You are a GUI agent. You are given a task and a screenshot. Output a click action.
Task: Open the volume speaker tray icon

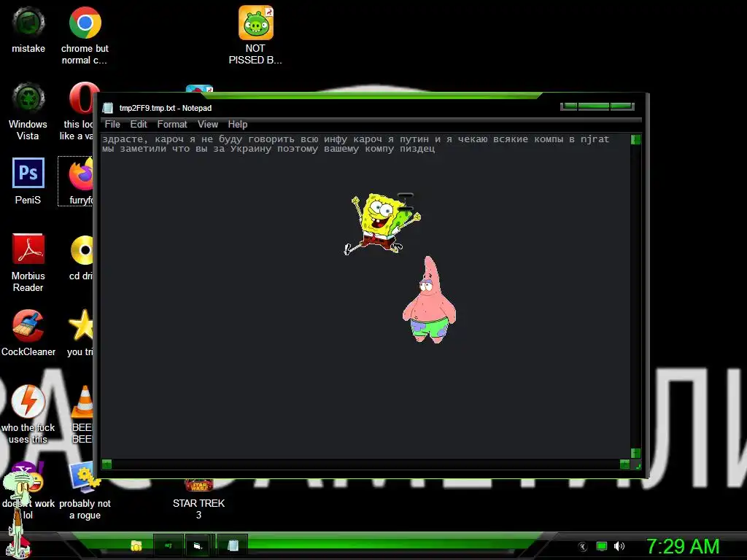pyautogui.click(x=619, y=546)
